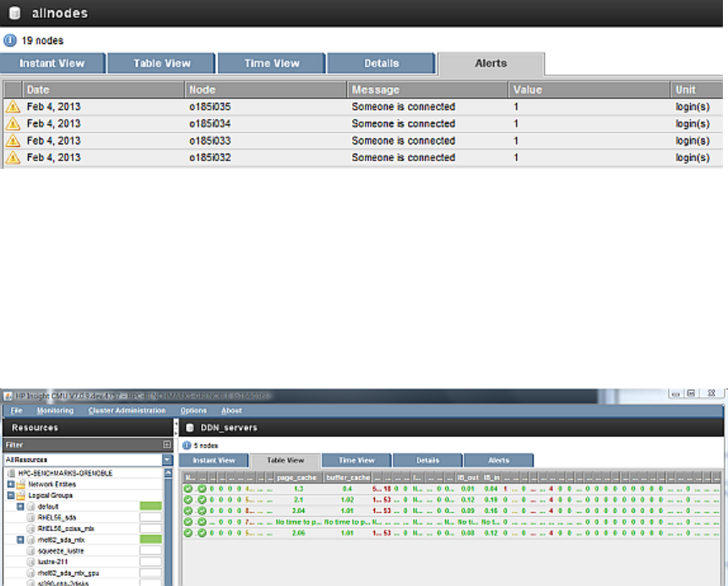The image size is (728, 586).
Task: Click the page_cache column header
Action: pos(297,478)
